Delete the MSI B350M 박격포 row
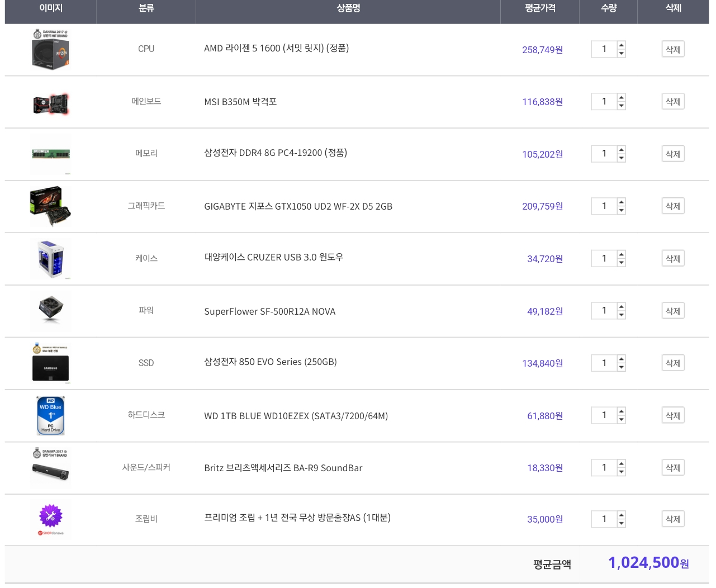The height and width of the screenshot is (588, 716). [x=673, y=101]
